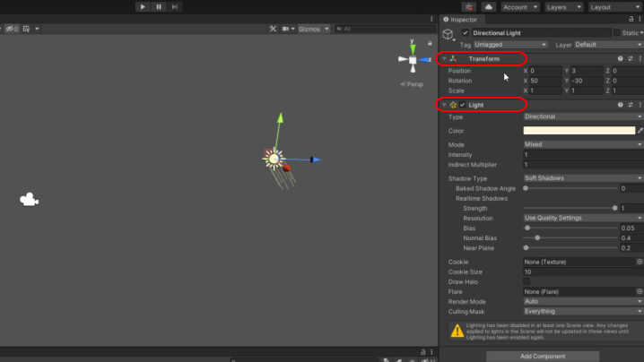Open the light Type dropdown showing Directional
This screenshot has width=644, height=362.
coord(583,116)
